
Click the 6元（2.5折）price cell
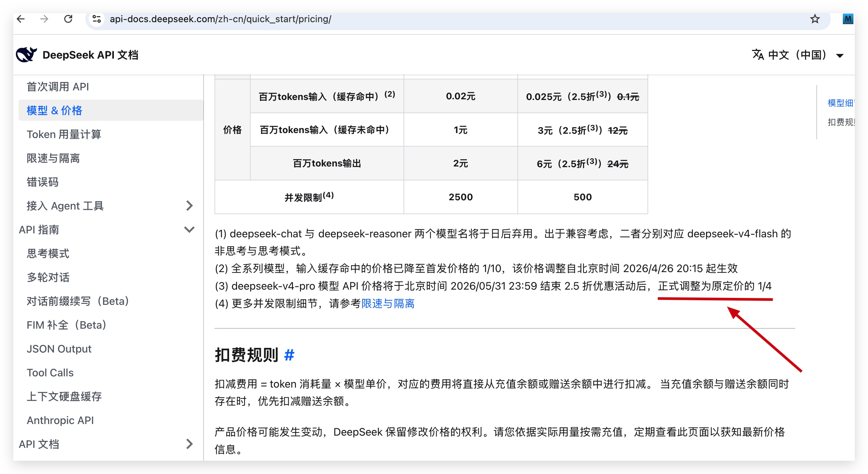(x=583, y=164)
